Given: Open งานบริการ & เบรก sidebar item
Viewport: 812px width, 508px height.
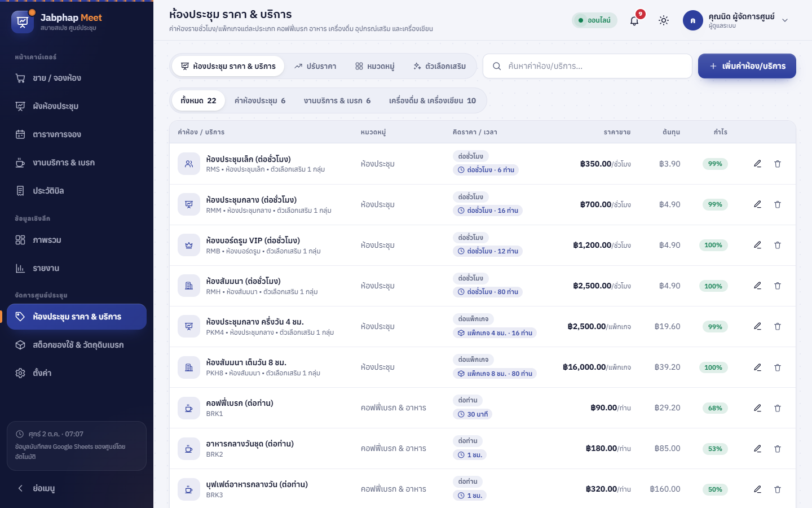Looking at the screenshot, I should click(77, 163).
